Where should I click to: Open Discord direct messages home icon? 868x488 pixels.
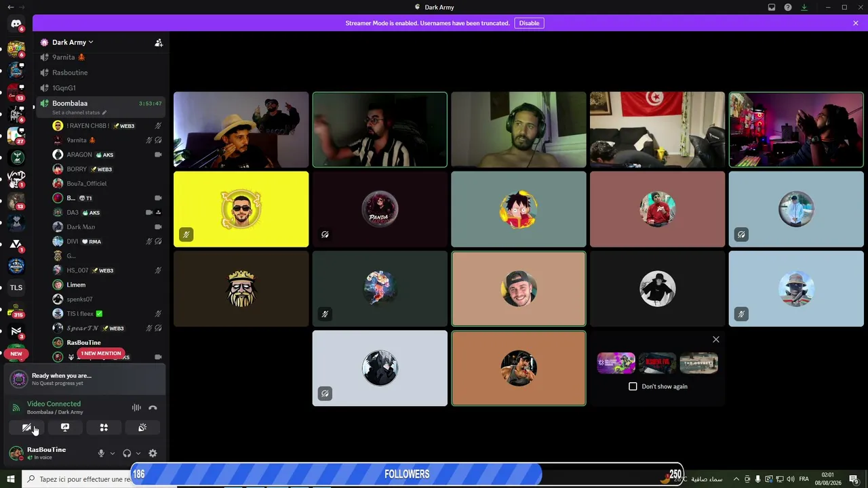point(16,24)
